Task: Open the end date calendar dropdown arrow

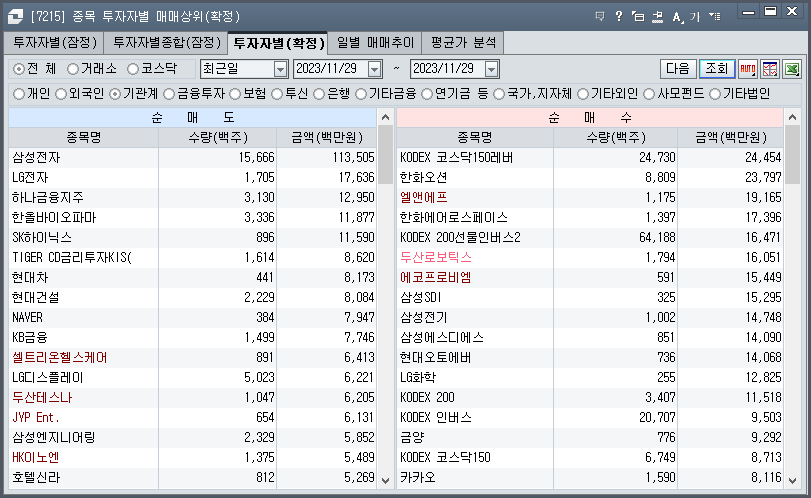Action: 491,69
